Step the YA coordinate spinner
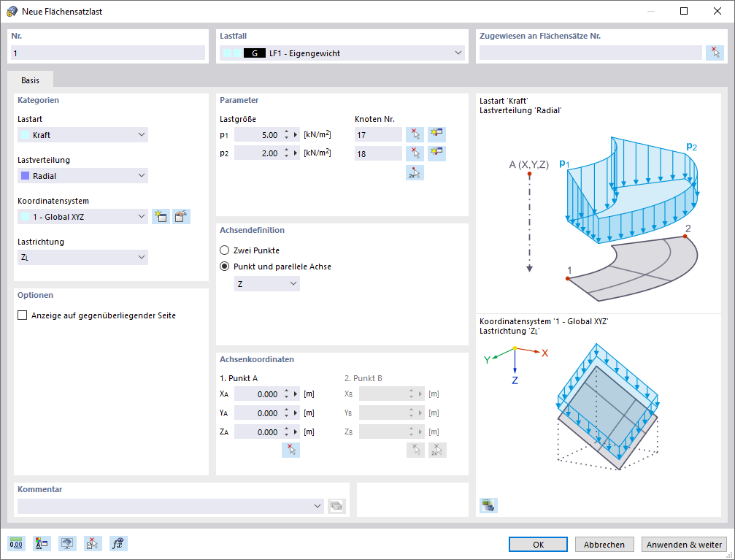 [286, 413]
